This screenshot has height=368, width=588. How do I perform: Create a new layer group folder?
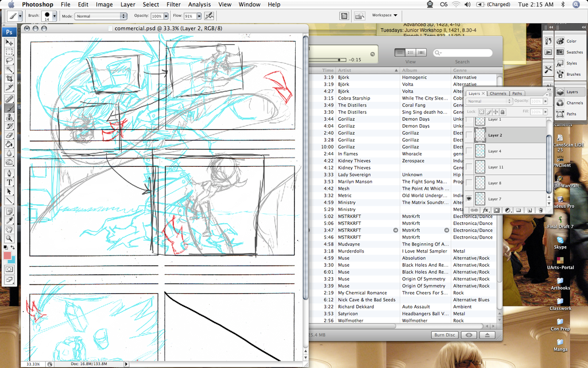pyautogui.click(x=519, y=210)
